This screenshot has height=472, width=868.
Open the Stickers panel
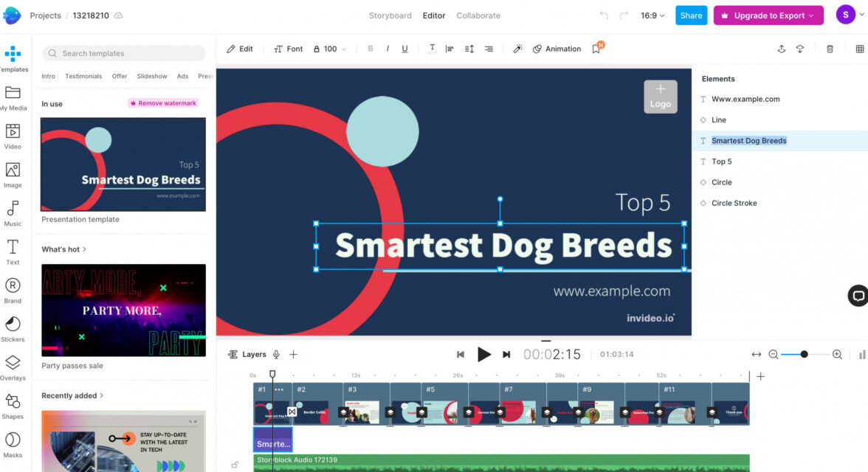click(x=13, y=329)
